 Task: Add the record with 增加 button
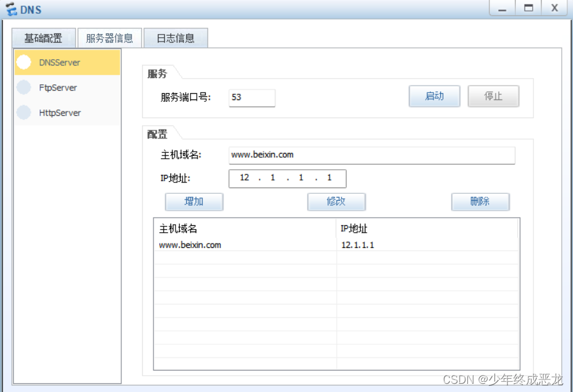tap(194, 201)
